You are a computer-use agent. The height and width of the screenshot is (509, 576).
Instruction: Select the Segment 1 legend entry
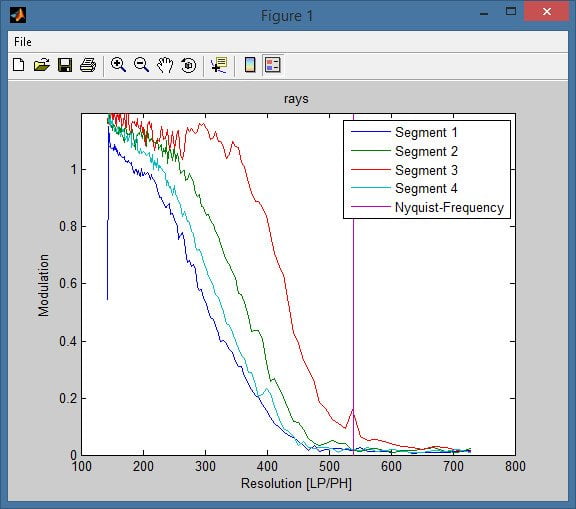[426, 133]
